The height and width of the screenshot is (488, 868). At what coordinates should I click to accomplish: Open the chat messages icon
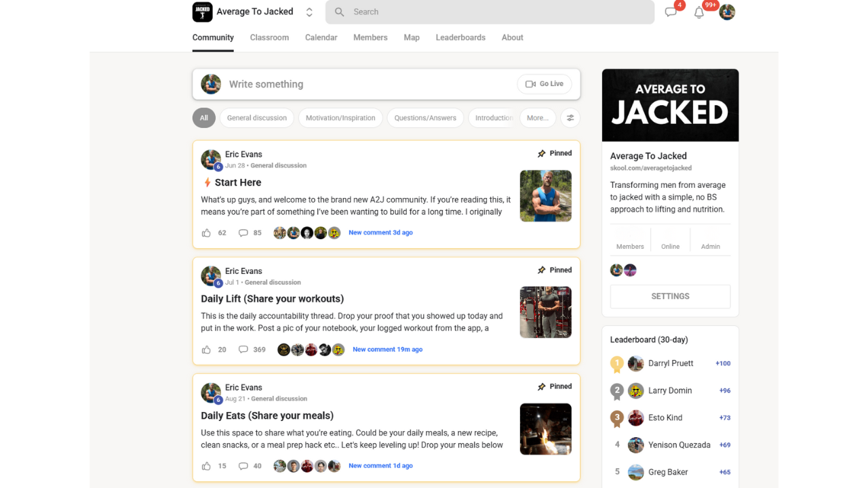pyautogui.click(x=671, y=12)
